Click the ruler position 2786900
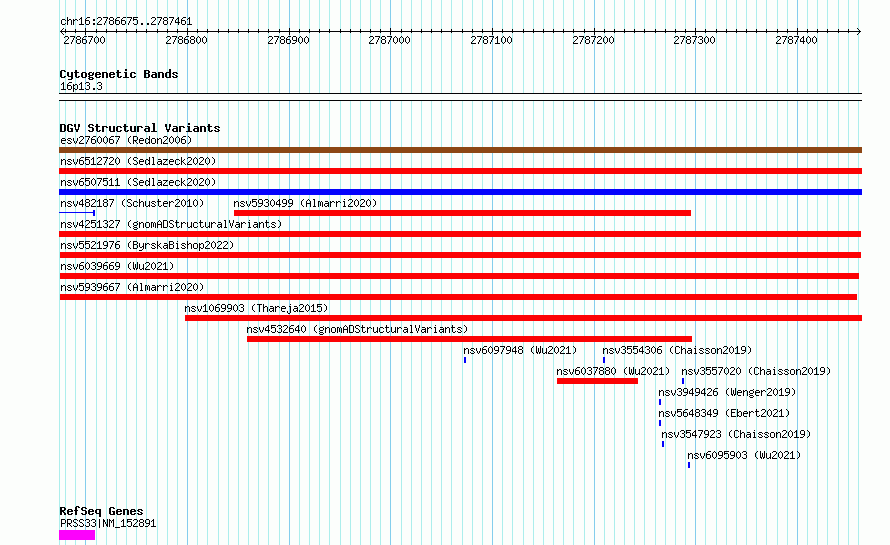The image size is (890, 545). (x=288, y=40)
